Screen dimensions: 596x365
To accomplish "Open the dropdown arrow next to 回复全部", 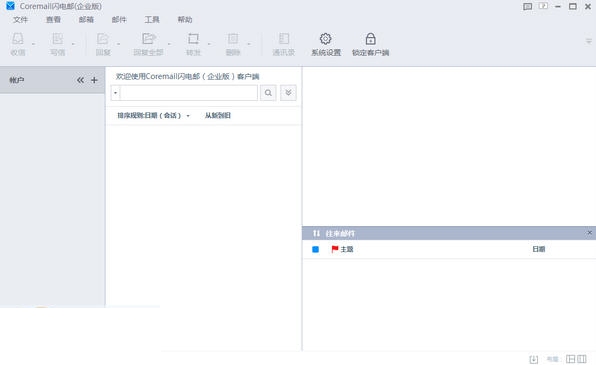I will tap(169, 44).
